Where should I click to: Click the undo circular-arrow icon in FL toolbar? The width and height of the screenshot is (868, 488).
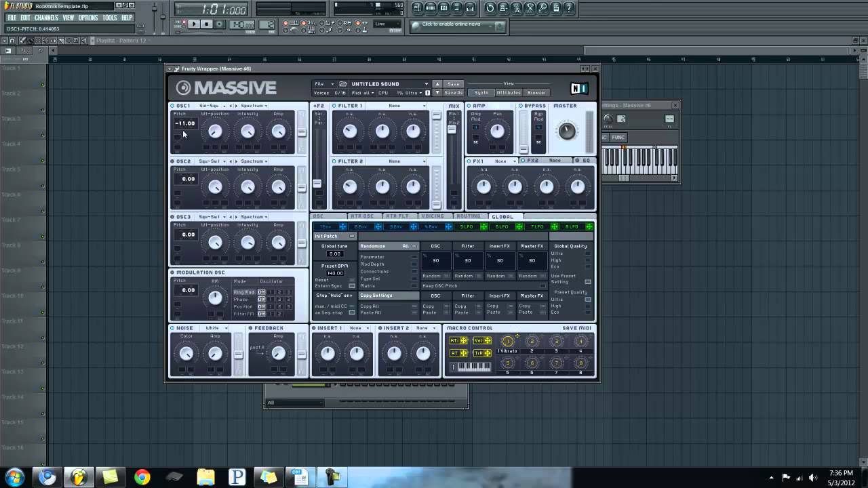490,8
